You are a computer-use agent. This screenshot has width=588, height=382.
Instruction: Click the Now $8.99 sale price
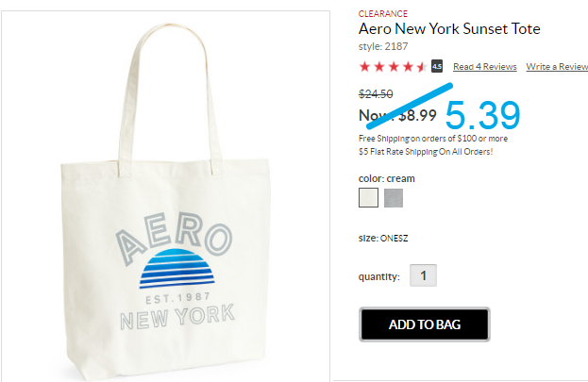[x=397, y=115]
